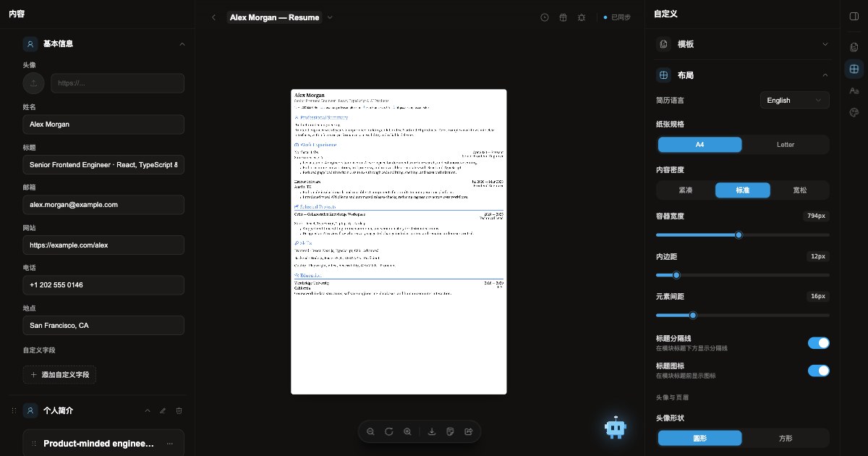Expand the 模板 section chevron

coord(825,44)
